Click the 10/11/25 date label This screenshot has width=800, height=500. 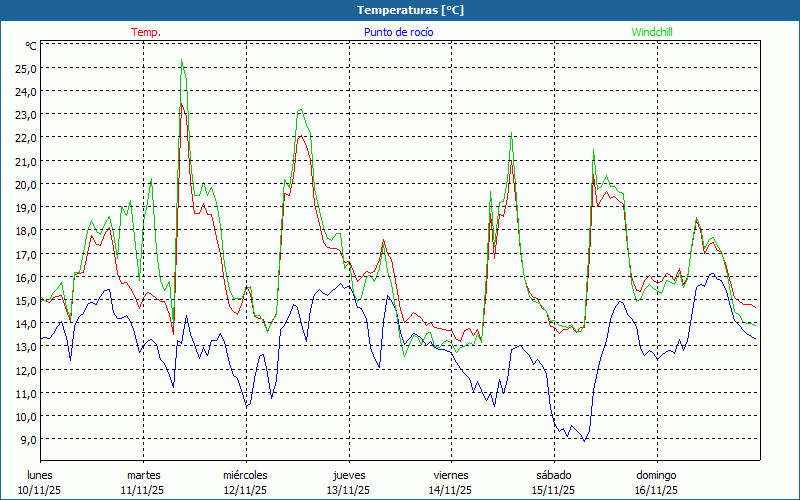coord(40,490)
